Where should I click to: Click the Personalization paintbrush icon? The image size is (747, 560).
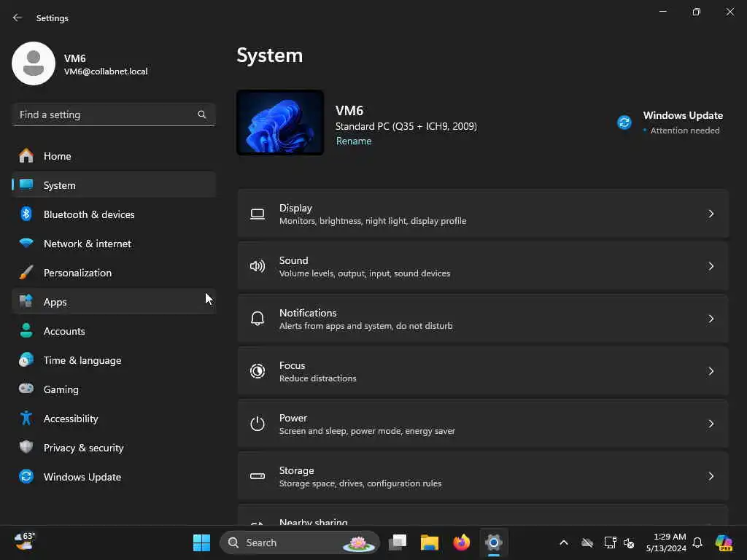(x=26, y=273)
